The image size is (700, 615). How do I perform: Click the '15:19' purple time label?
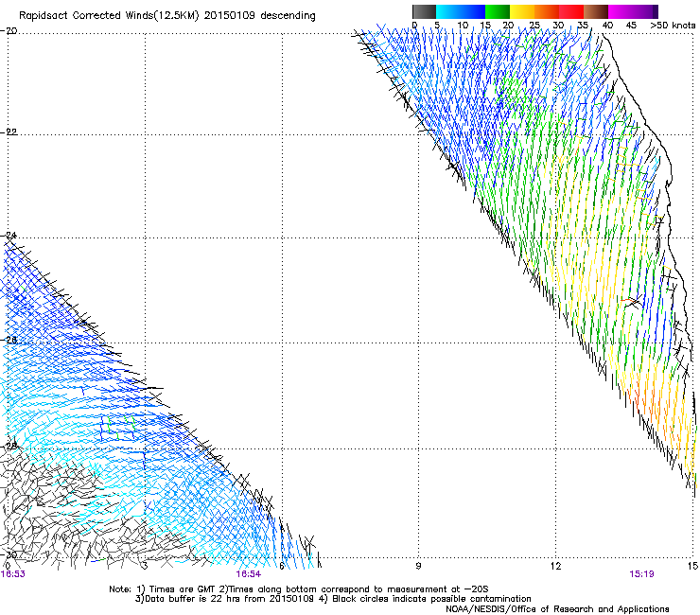[642, 574]
